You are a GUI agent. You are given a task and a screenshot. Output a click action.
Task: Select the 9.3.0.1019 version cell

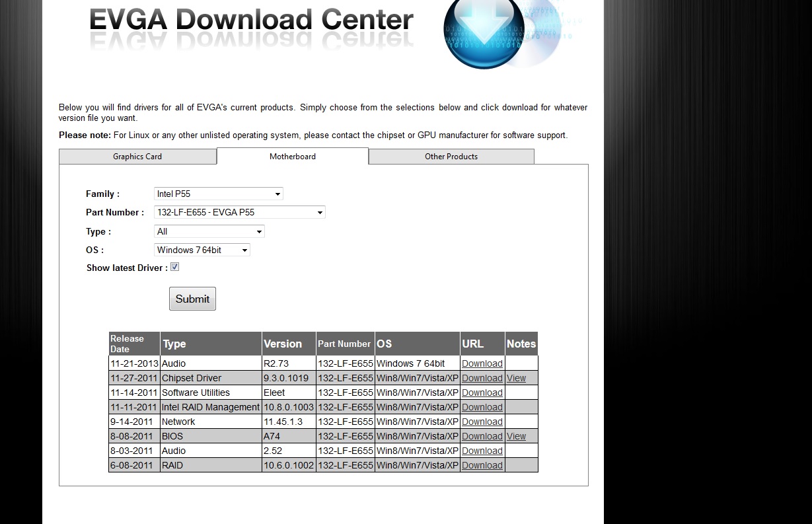click(289, 378)
